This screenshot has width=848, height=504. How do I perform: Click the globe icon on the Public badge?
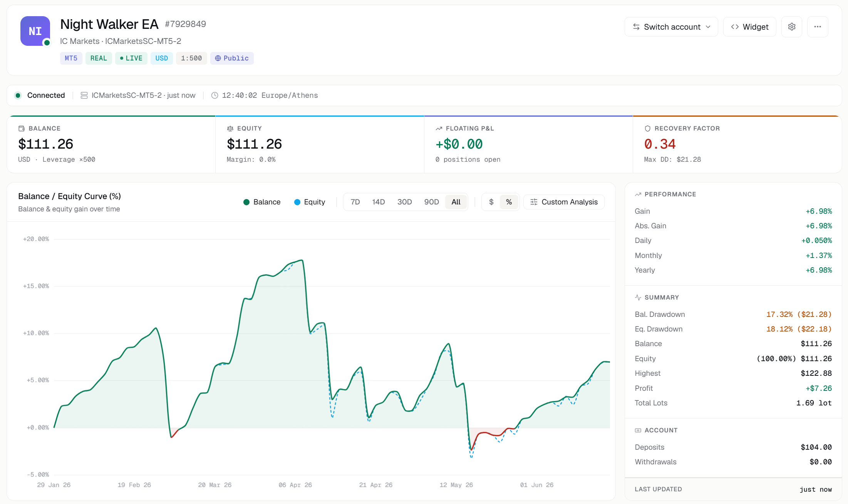click(x=218, y=58)
